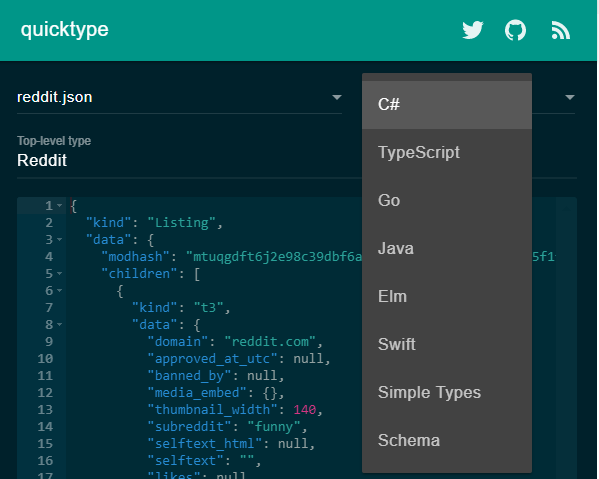Collapse the object starting on line 6
Image resolution: width=599 pixels, height=479 pixels.
[x=60, y=290]
